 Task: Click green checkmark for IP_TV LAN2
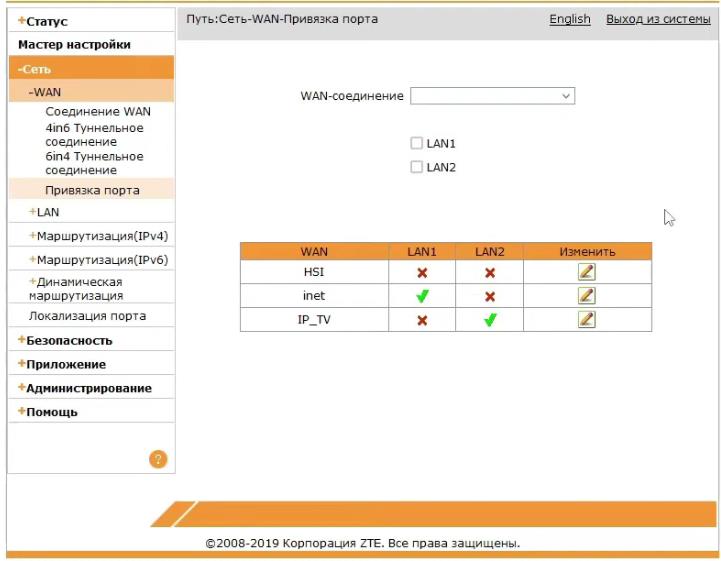coord(490,320)
